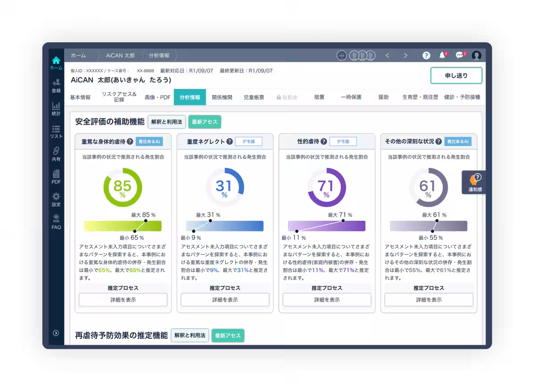Show details for 重篤な身体的虐待 card
535x392 pixels.
(123, 300)
